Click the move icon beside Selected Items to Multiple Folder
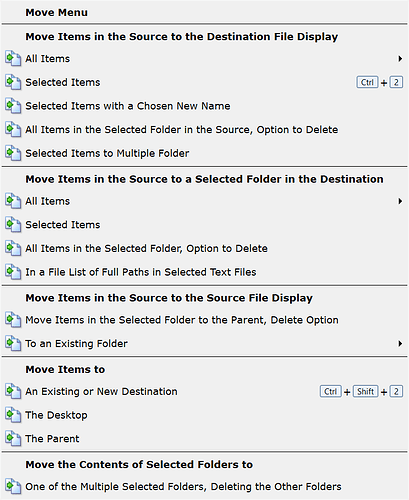The width and height of the screenshot is (409, 500). pos(13,153)
